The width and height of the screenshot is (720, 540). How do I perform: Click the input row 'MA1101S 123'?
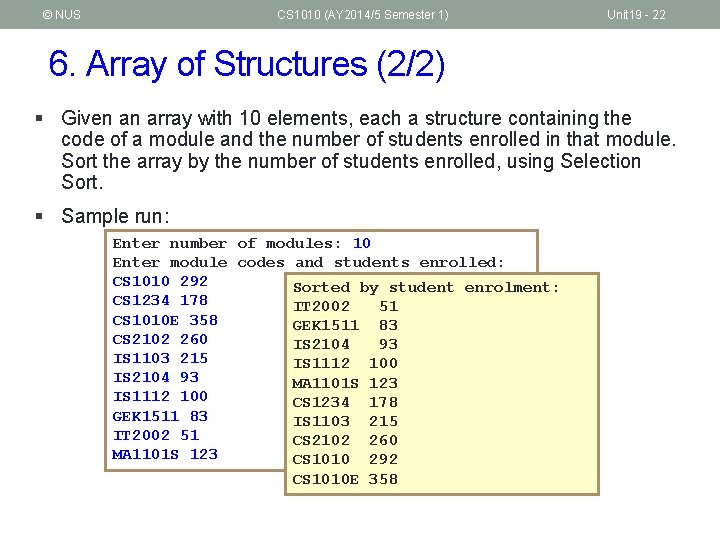pyautogui.click(x=165, y=455)
